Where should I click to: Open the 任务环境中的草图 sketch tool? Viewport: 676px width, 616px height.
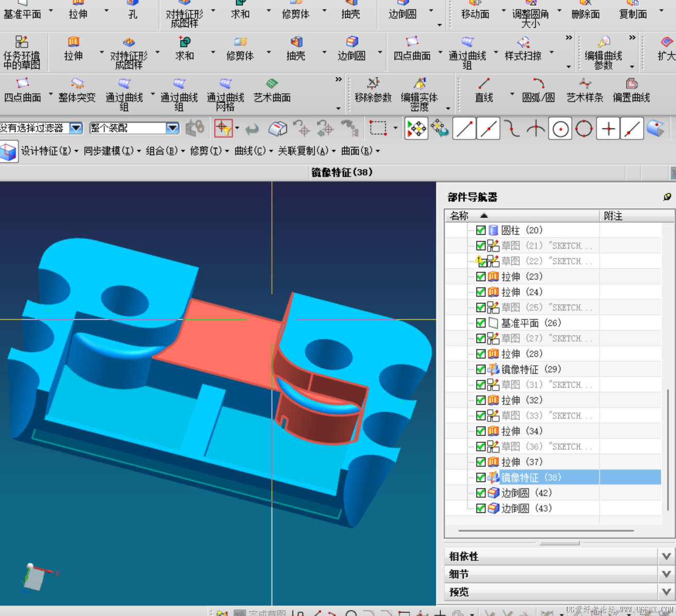pyautogui.click(x=22, y=52)
